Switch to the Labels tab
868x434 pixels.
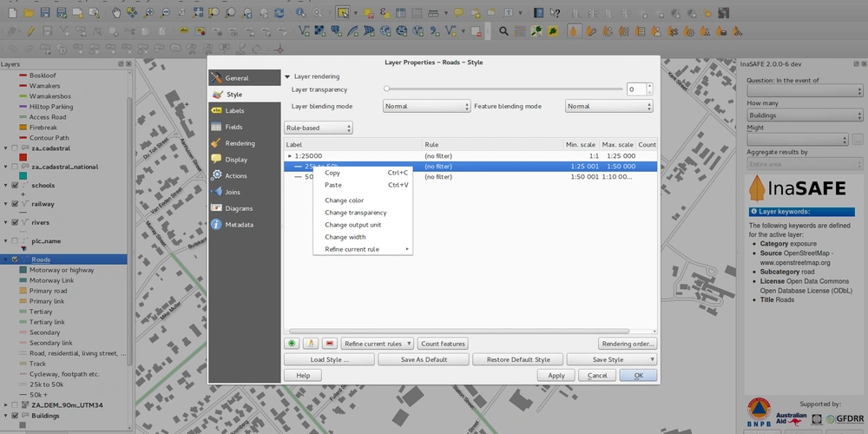tap(244, 111)
